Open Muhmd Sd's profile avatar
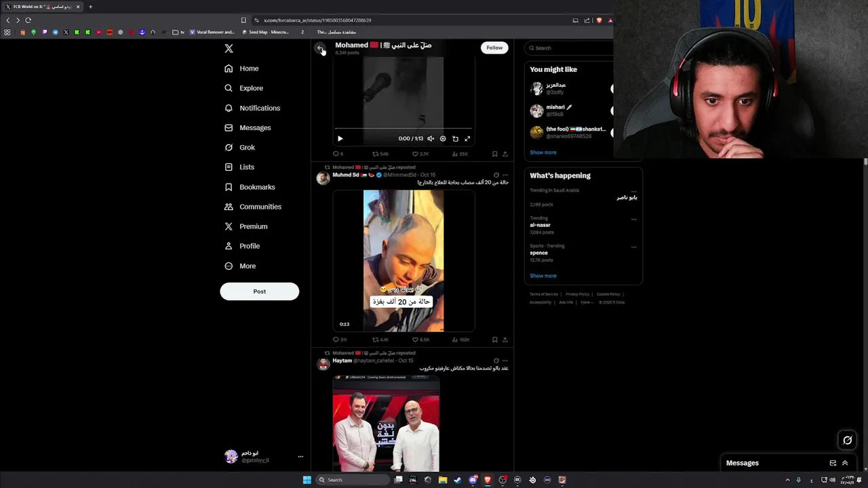Viewport: 868px width, 488px height. coord(323,178)
